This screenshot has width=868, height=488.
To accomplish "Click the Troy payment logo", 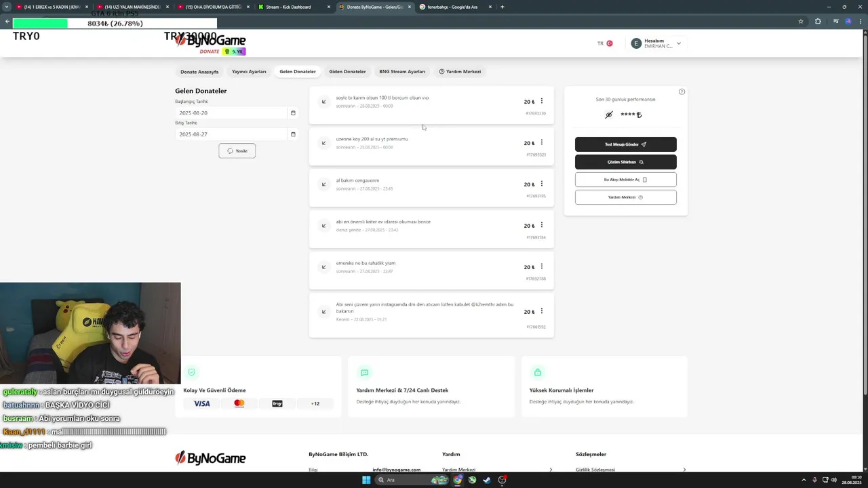I will point(277,403).
